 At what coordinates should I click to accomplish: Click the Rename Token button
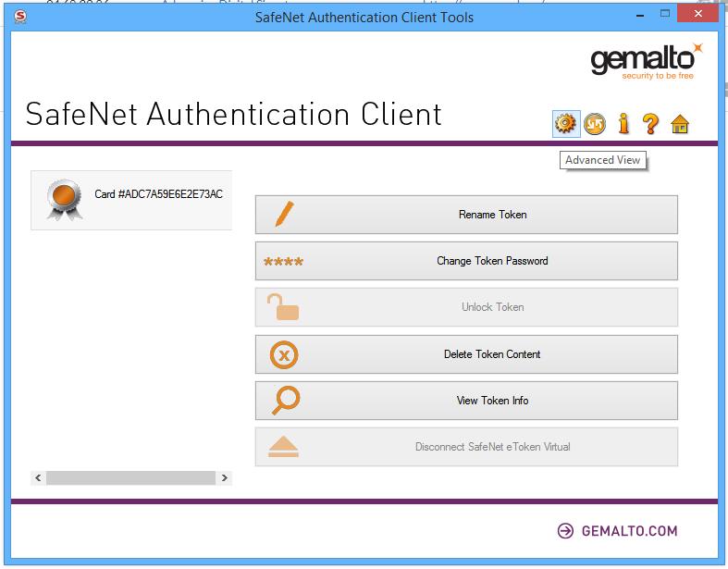(x=466, y=215)
